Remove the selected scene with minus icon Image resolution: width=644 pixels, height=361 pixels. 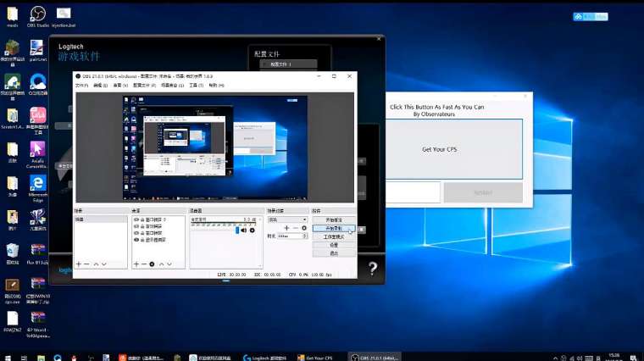pyautogui.click(x=86, y=264)
